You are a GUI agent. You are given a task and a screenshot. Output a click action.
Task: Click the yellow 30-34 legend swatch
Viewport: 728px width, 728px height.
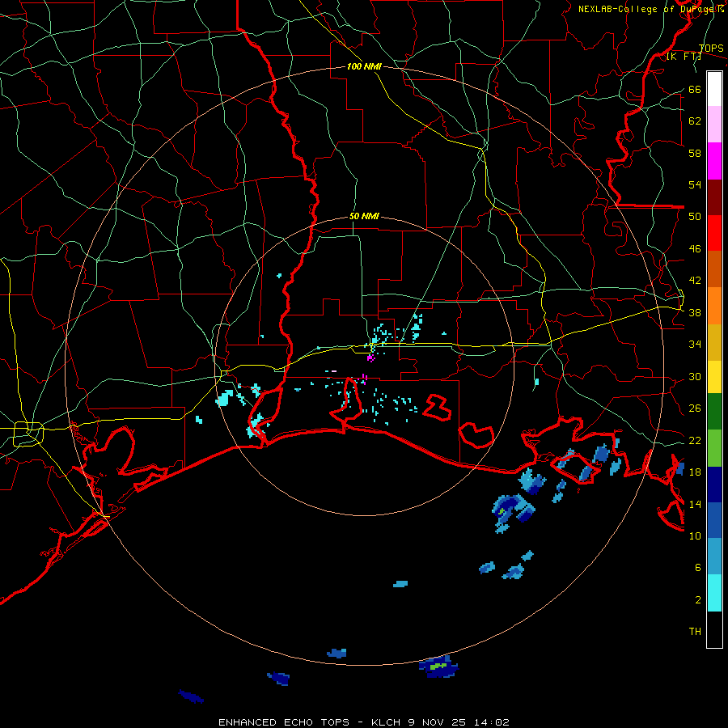(x=714, y=377)
